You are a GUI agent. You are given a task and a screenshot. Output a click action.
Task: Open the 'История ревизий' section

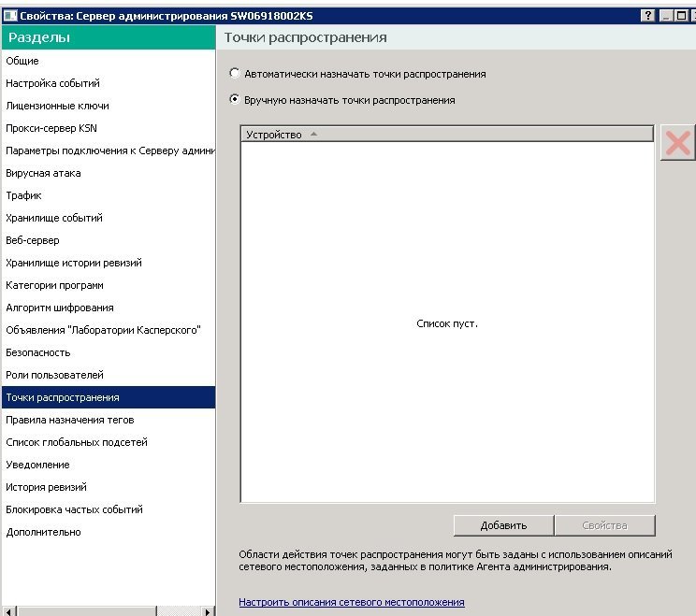109,487
